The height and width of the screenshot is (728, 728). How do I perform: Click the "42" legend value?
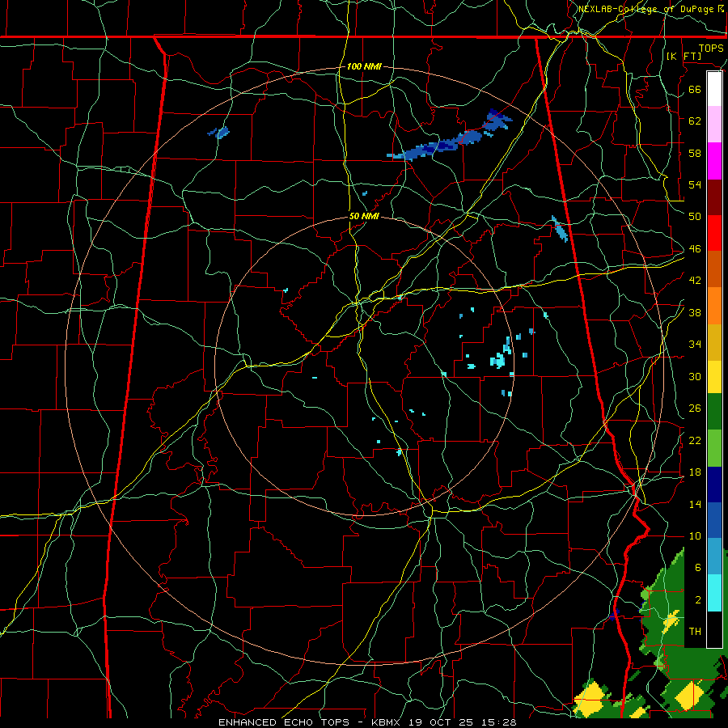pos(695,281)
